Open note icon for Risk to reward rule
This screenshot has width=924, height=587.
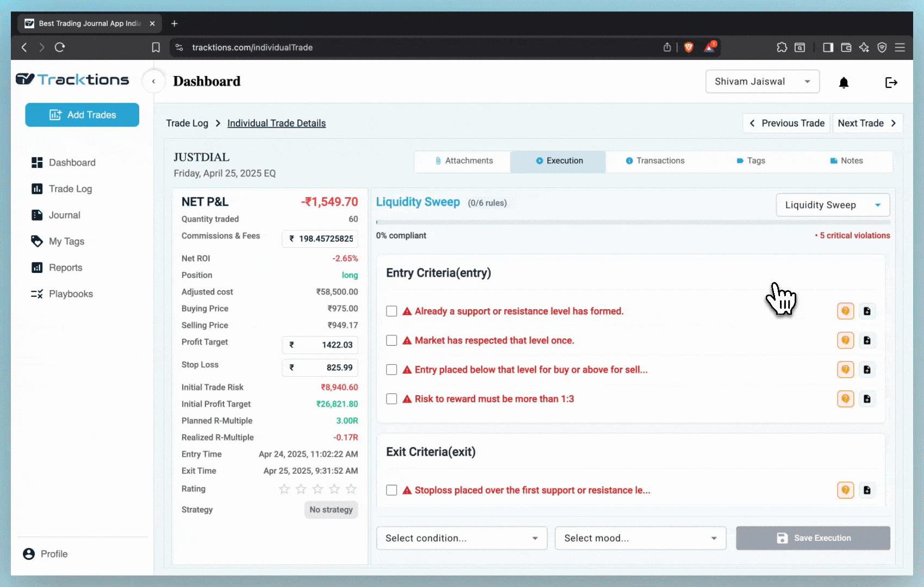(x=867, y=399)
